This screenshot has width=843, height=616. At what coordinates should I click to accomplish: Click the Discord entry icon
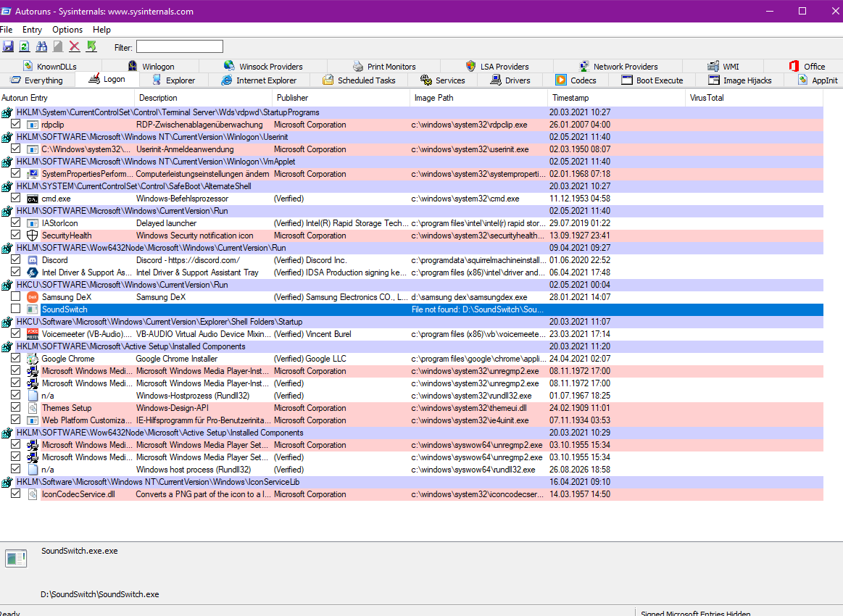click(x=33, y=260)
